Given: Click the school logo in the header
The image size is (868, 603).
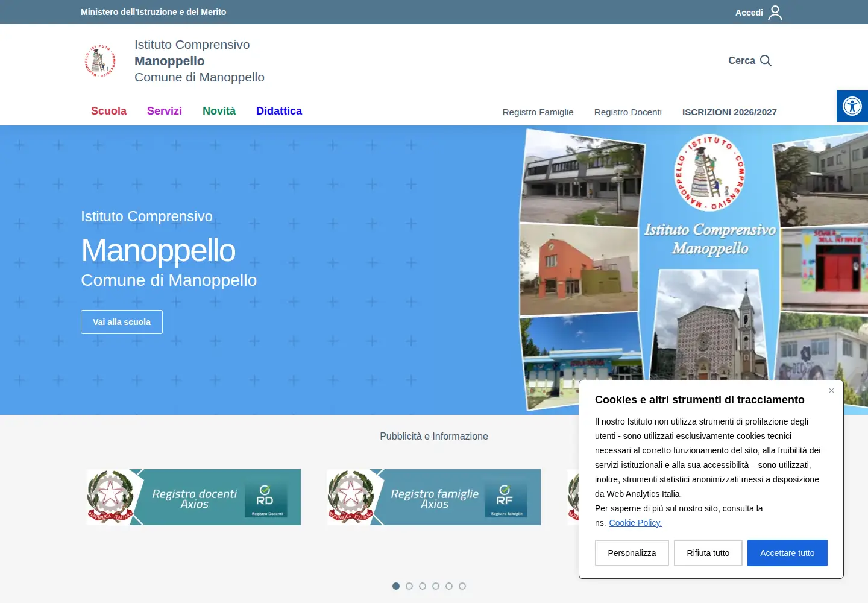Looking at the screenshot, I should click(x=99, y=61).
